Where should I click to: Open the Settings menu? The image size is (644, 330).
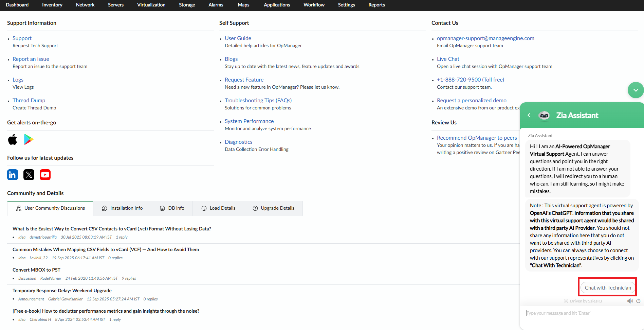point(347,5)
